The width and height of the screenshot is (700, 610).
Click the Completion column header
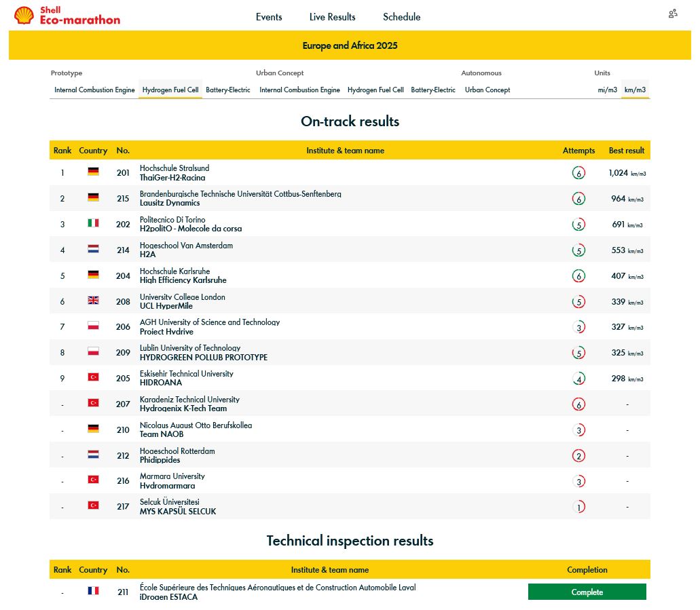[587, 570]
